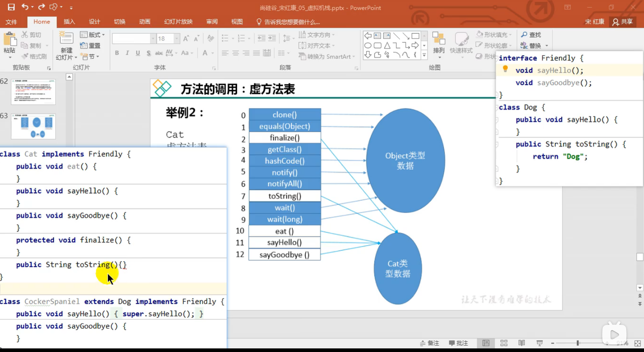Image resolution: width=644 pixels, height=352 pixels.
Task: Open the Section (节) dropdown
Action: pyautogui.click(x=90, y=56)
